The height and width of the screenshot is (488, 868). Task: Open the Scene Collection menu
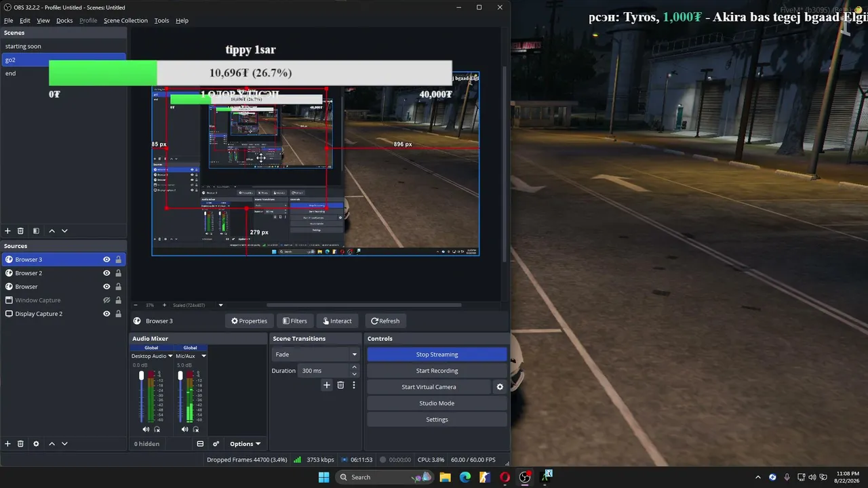(125, 20)
